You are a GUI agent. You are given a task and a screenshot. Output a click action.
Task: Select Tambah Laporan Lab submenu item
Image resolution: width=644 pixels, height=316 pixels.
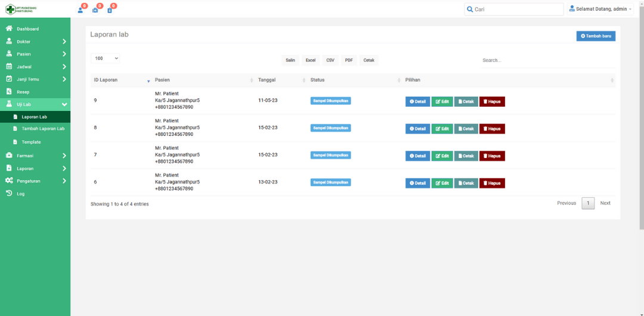coord(43,129)
